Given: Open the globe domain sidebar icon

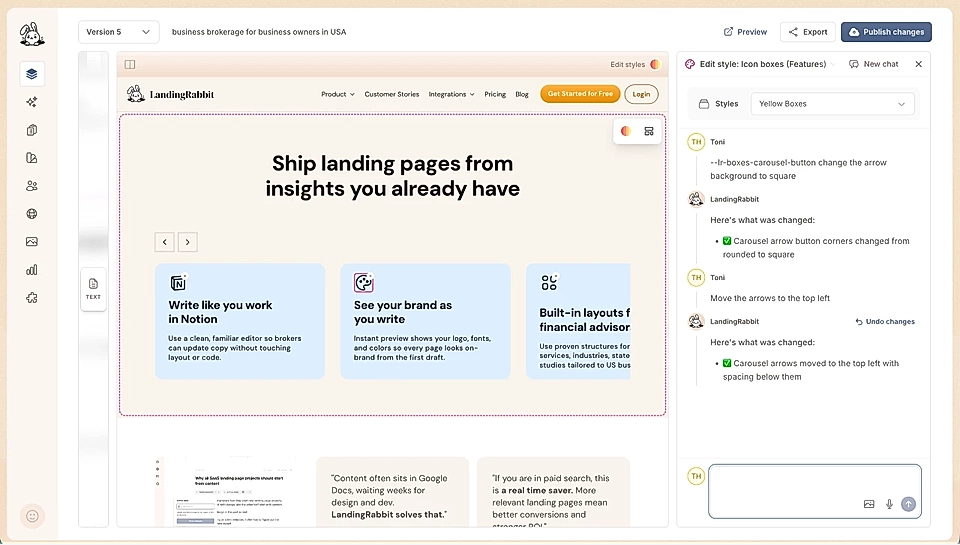Looking at the screenshot, I should coord(32,214).
